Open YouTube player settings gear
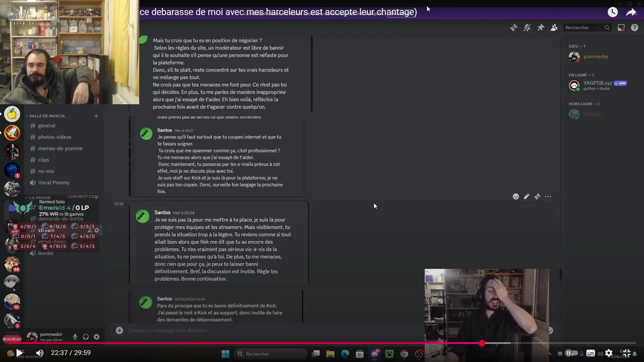Screen dimensions: 644x362 [609, 353]
